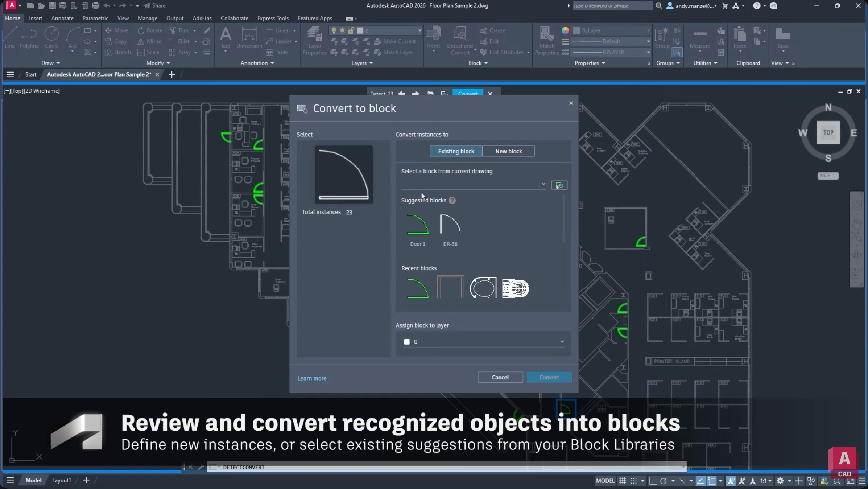The height and width of the screenshot is (489, 868).
Task: Open the Insert ribbon tab
Action: pos(36,18)
